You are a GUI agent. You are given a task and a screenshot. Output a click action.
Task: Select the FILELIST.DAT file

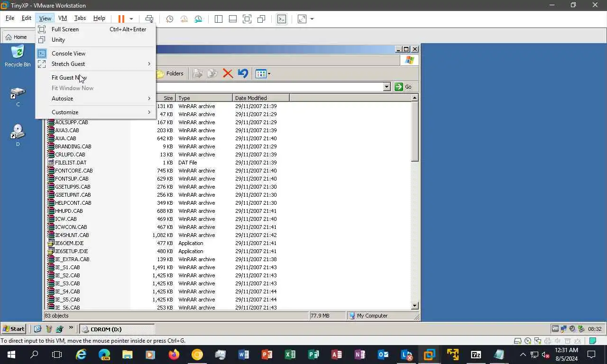pos(67,163)
